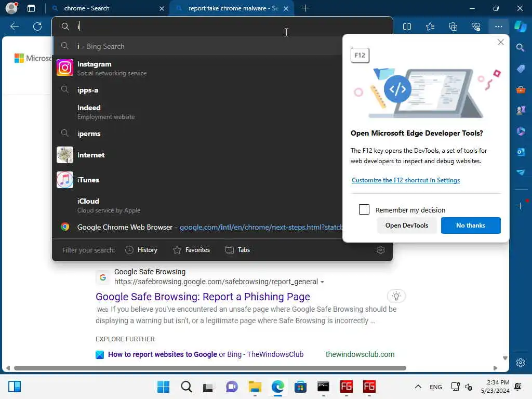Select the iCloud suggestion

coord(197,206)
